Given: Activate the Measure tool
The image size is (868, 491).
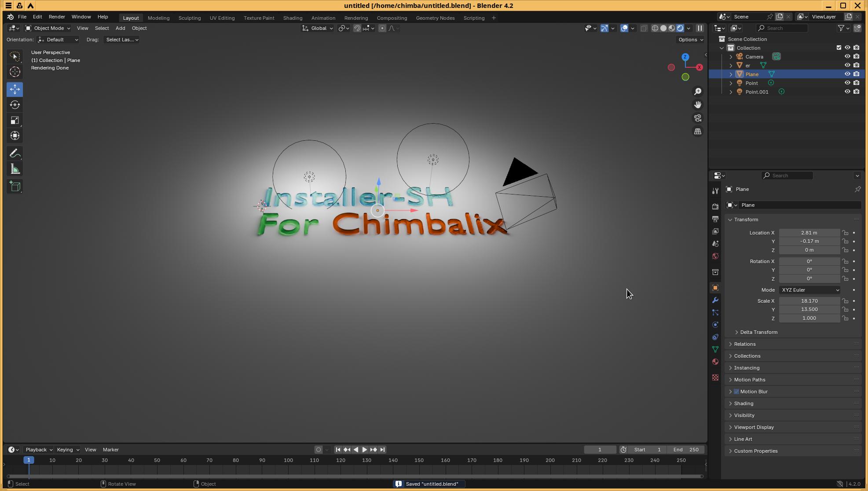Looking at the screenshot, I should pyautogui.click(x=15, y=169).
